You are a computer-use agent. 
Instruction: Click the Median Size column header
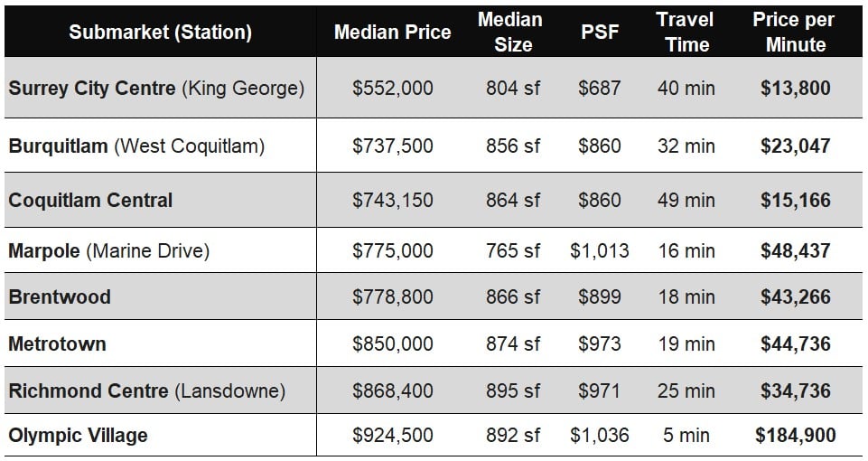pos(512,32)
